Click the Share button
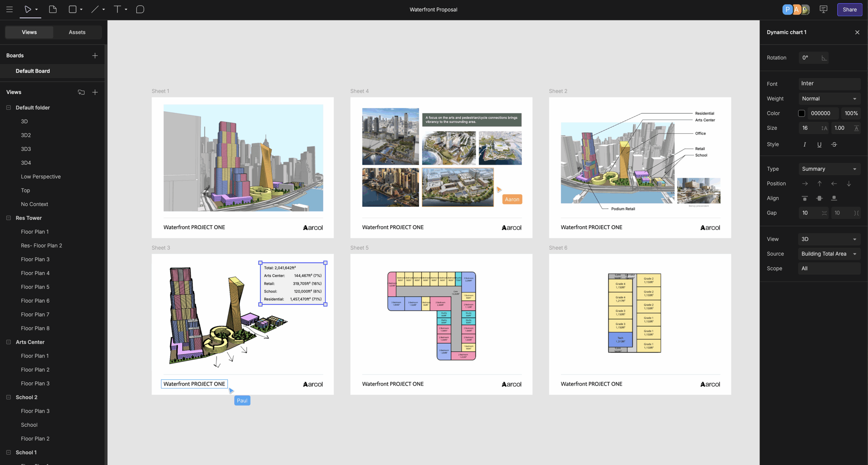This screenshot has height=465, width=868. (849, 10)
